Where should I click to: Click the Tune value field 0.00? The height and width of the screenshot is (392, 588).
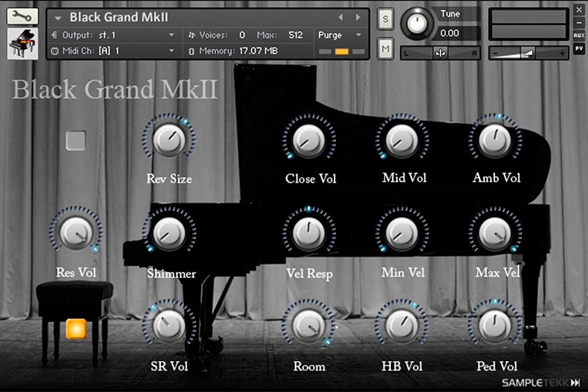(450, 33)
